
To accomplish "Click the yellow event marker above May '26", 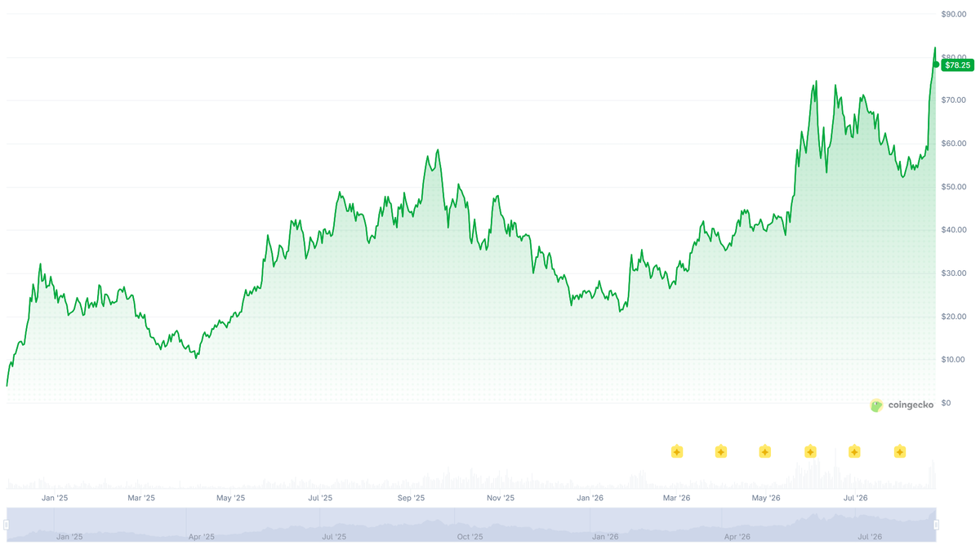I will click(765, 451).
